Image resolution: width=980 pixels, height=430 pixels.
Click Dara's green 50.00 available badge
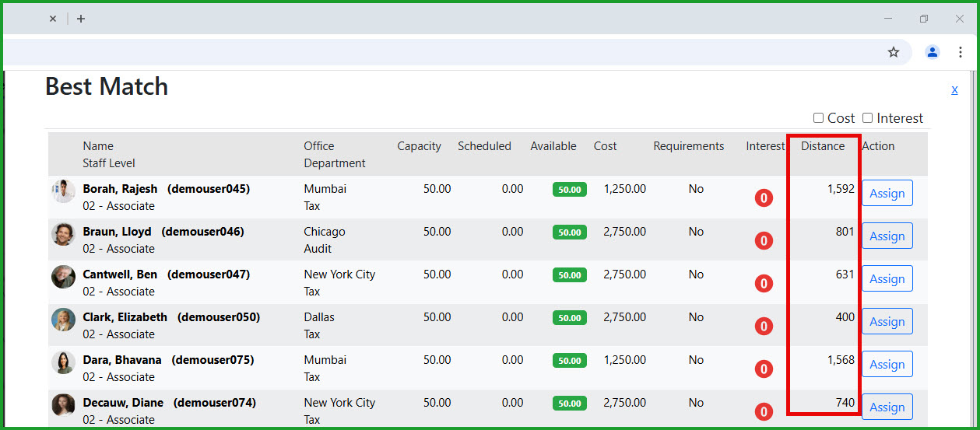(570, 361)
